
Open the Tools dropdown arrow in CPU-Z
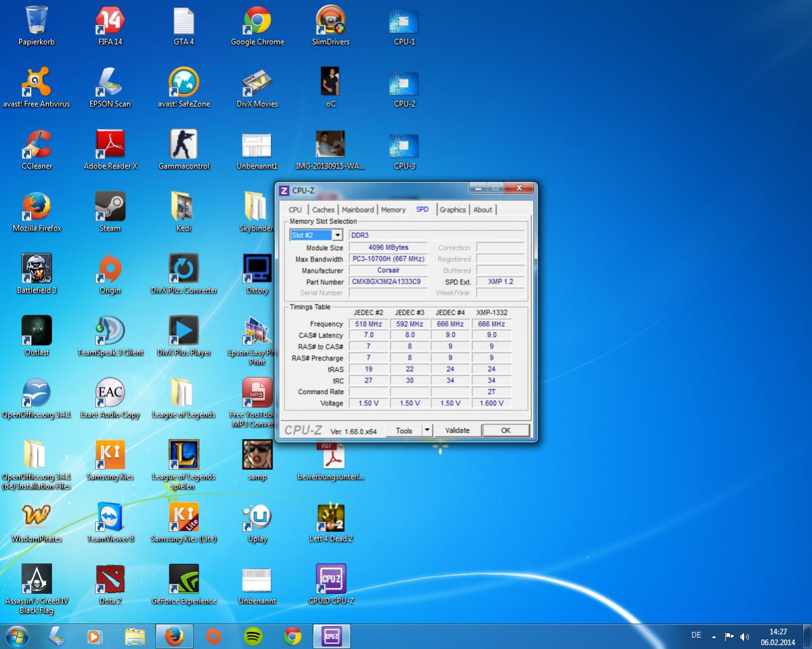pos(427,430)
